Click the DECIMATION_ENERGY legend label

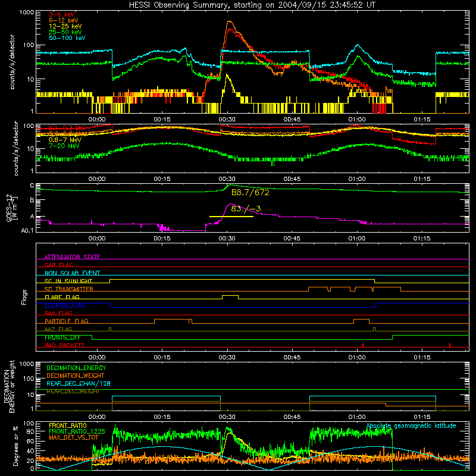click(x=76, y=368)
